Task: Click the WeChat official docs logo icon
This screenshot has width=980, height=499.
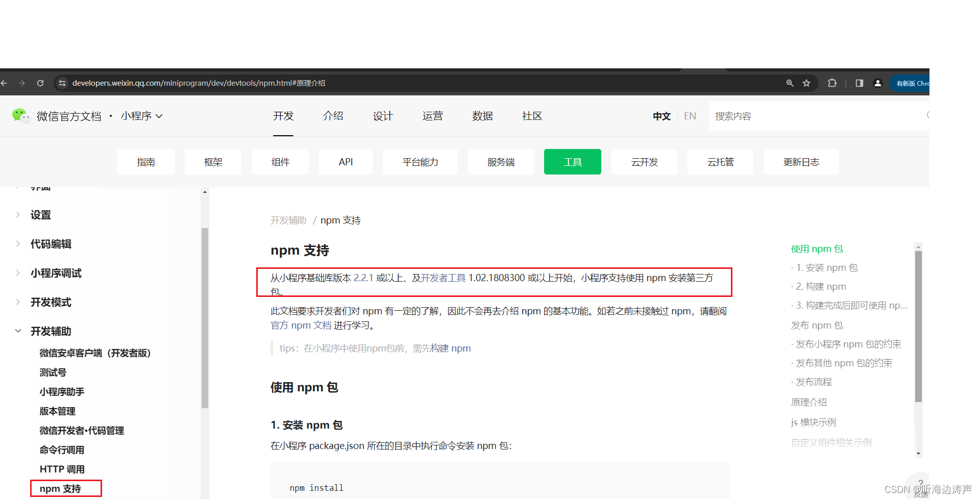Action: coord(20,116)
